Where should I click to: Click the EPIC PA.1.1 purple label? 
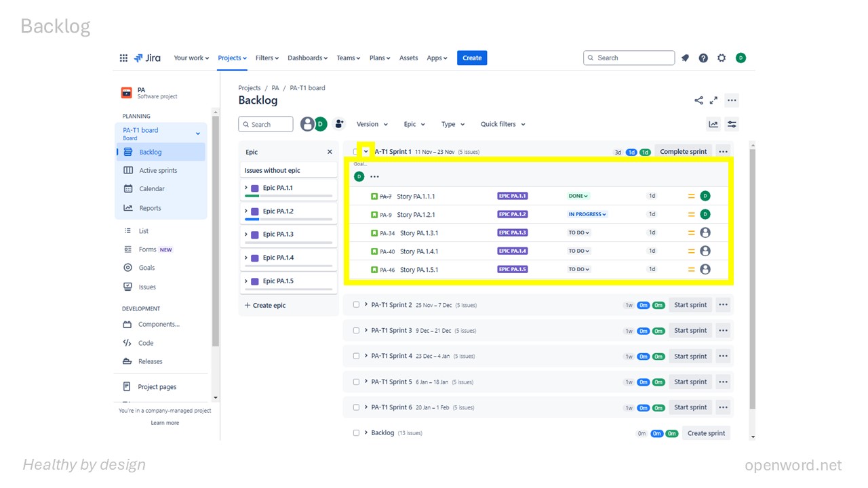pos(513,196)
